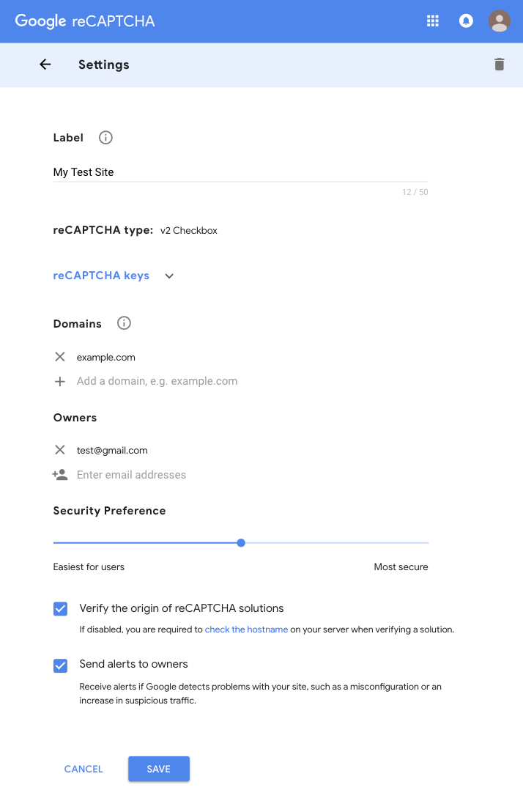
Task: Click the plus icon to add domain
Action: pyautogui.click(x=60, y=381)
